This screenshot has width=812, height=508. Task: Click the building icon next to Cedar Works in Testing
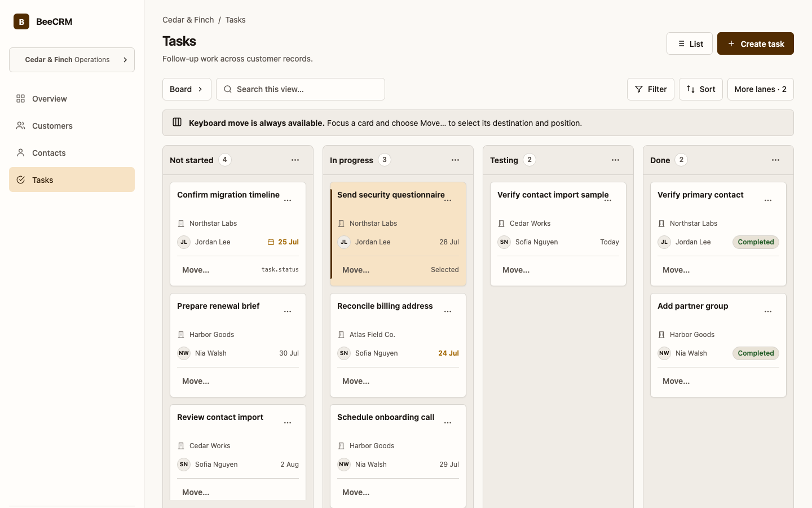(x=501, y=224)
